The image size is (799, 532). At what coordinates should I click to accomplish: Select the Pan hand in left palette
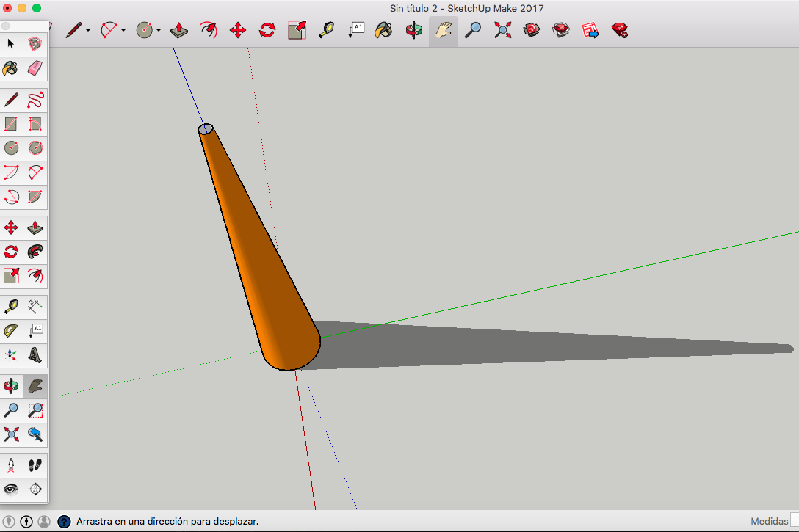[35, 386]
